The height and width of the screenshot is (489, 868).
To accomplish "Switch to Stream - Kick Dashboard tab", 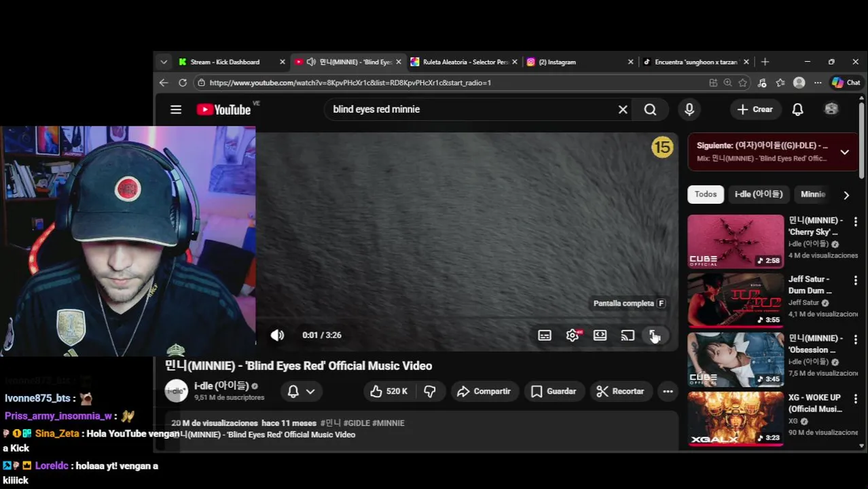I will pyautogui.click(x=225, y=62).
